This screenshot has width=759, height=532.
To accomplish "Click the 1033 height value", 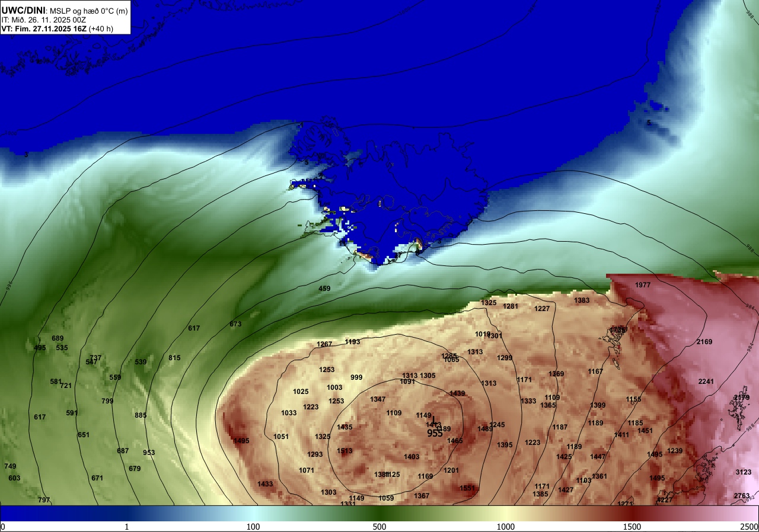I will 289,413.
